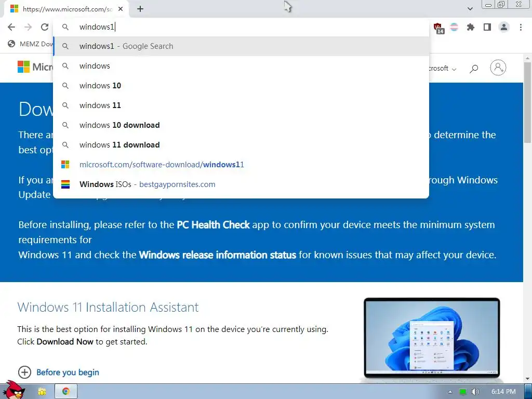Viewport: 532px width, 399px height.
Task: Expand the 'Before you begin' section
Action: coord(58,372)
